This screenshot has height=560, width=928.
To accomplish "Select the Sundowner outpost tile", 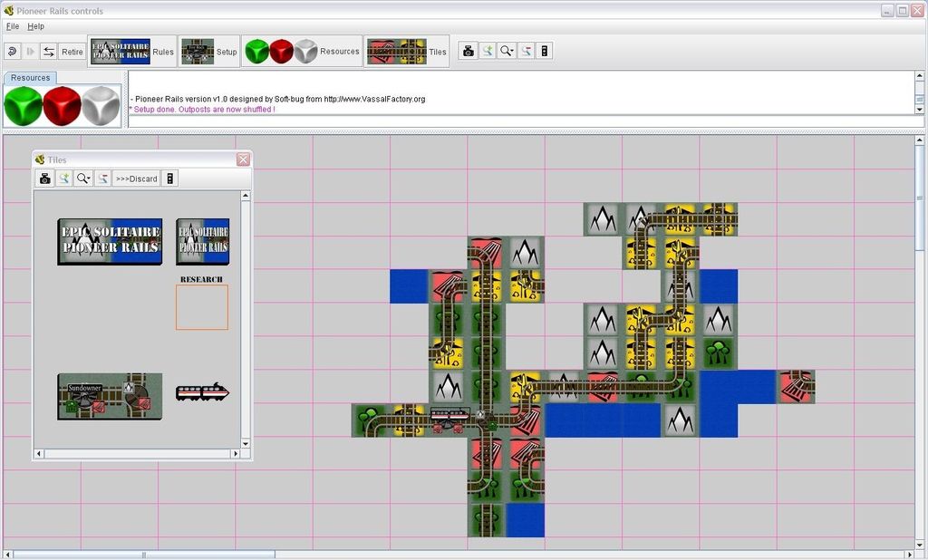I will tap(110, 397).
